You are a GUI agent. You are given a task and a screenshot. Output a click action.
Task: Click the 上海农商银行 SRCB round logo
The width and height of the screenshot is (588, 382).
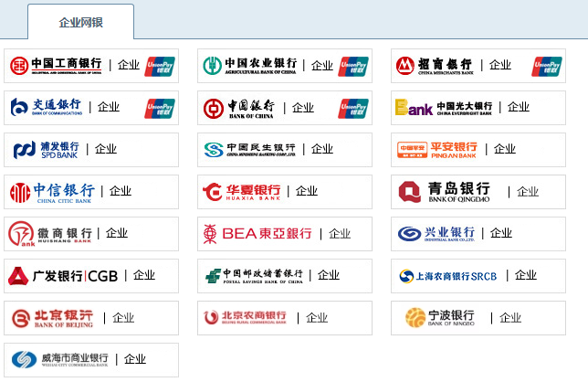[406, 276]
